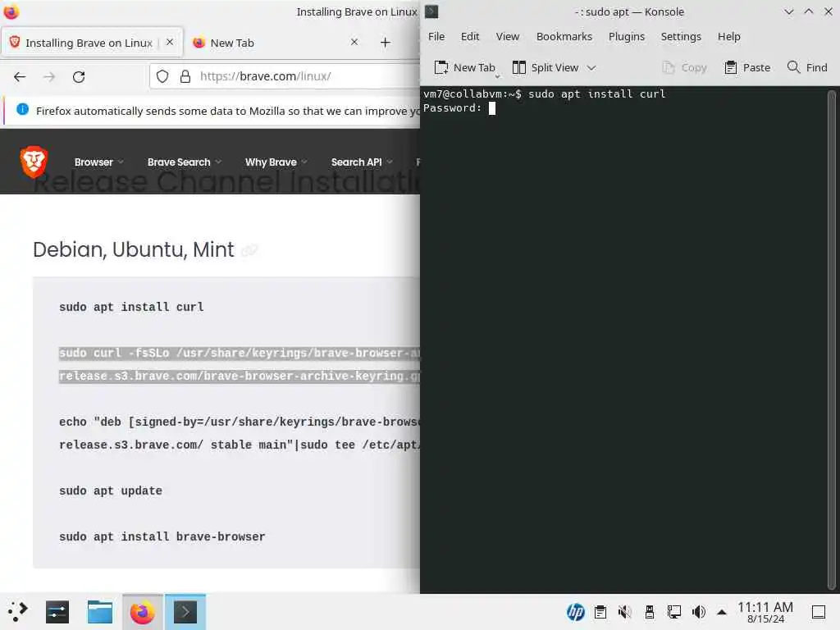Click the Find magnifier in Konsole
This screenshot has height=630, width=840.
pos(807,67)
